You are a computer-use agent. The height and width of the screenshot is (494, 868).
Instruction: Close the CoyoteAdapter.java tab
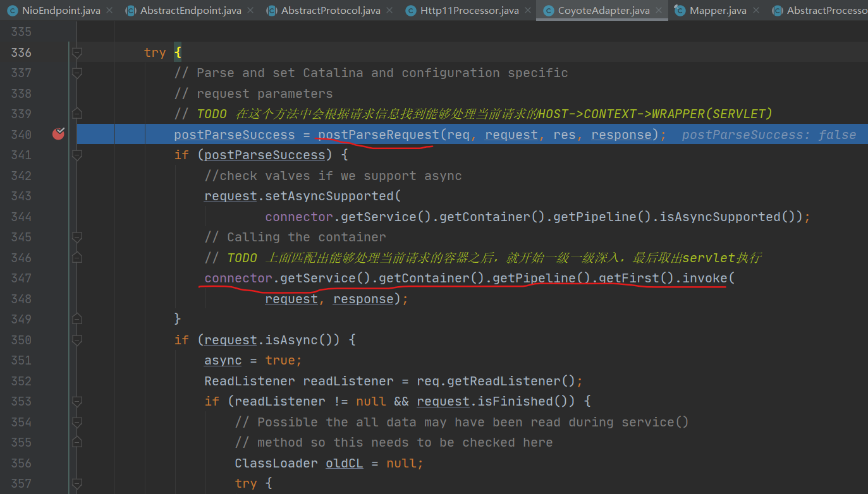point(659,11)
